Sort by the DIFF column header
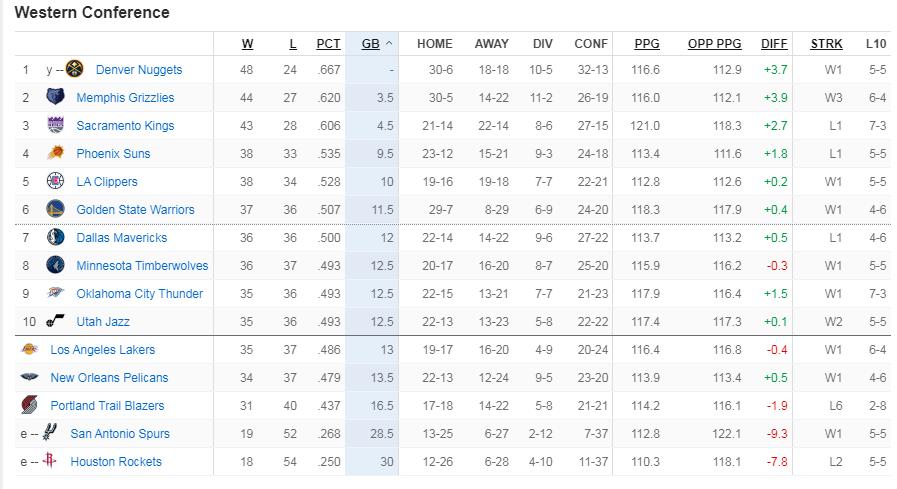Image resolution: width=897 pixels, height=489 pixels. click(774, 44)
